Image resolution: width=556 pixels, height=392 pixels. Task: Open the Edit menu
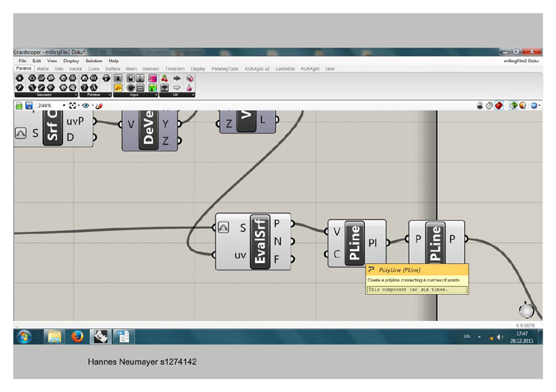pyautogui.click(x=36, y=61)
